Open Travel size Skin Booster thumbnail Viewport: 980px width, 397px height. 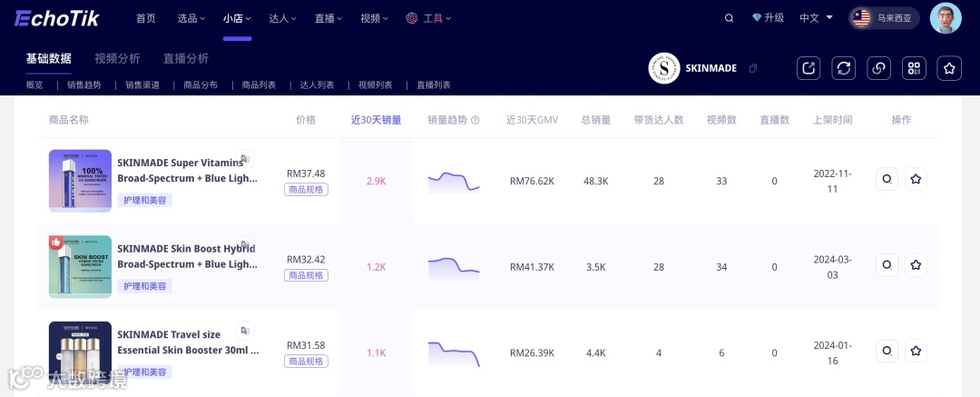80,352
